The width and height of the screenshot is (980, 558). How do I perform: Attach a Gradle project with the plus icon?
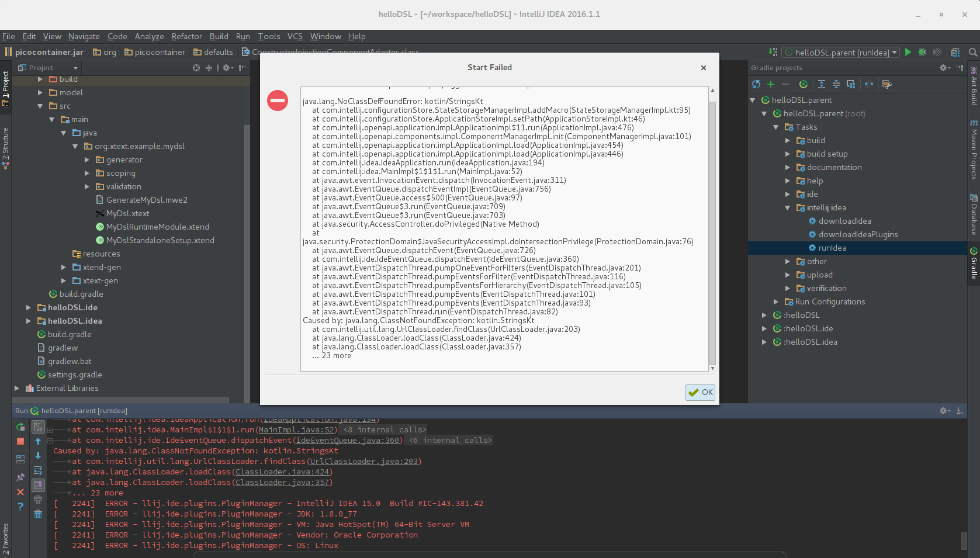(x=771, y=84)
